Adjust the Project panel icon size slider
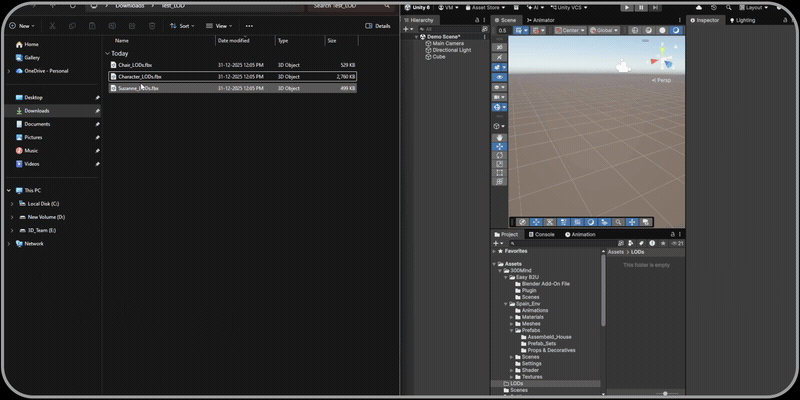Screen dimensions: 800x400 coord(665,393)
